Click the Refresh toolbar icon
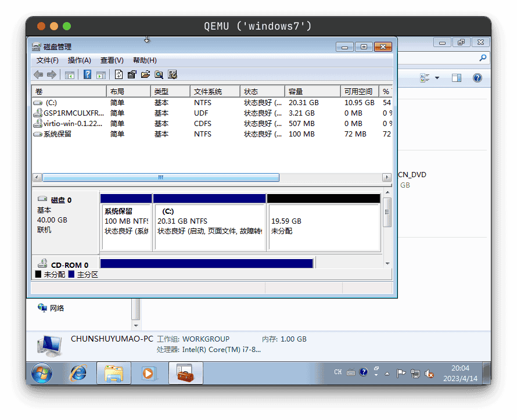 click(x=119, y=74)
